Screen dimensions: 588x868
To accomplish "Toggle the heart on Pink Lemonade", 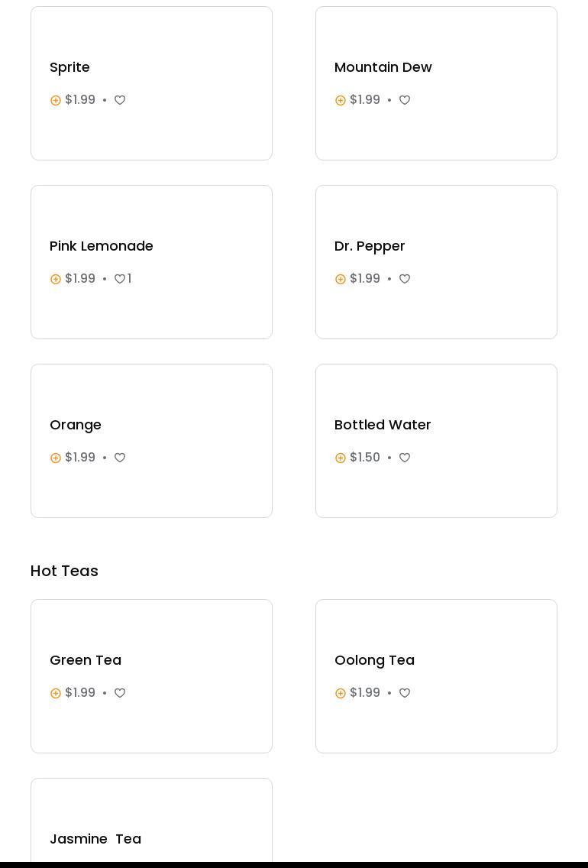I will [120, 279].
